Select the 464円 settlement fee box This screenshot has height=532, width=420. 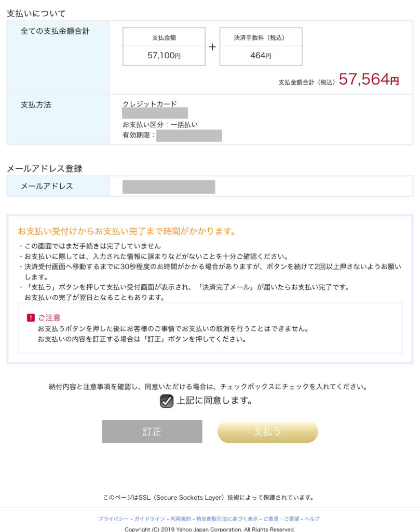tap(261, 46)
